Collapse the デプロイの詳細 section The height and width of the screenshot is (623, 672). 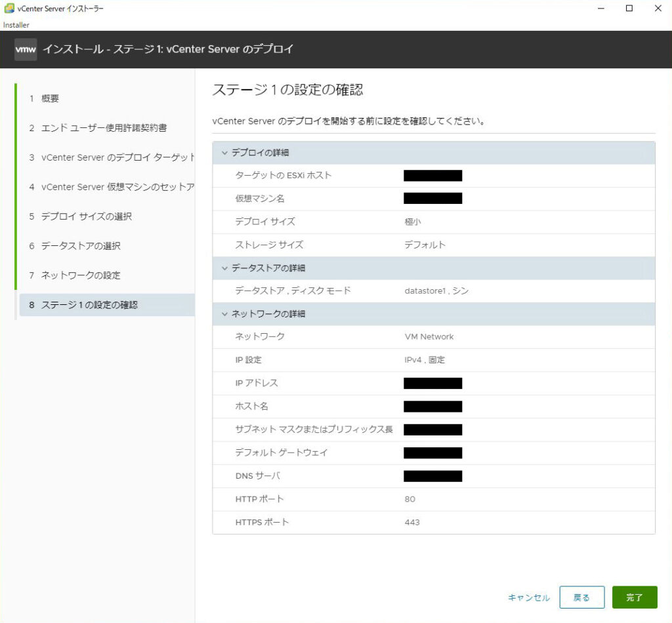[224, 153]
